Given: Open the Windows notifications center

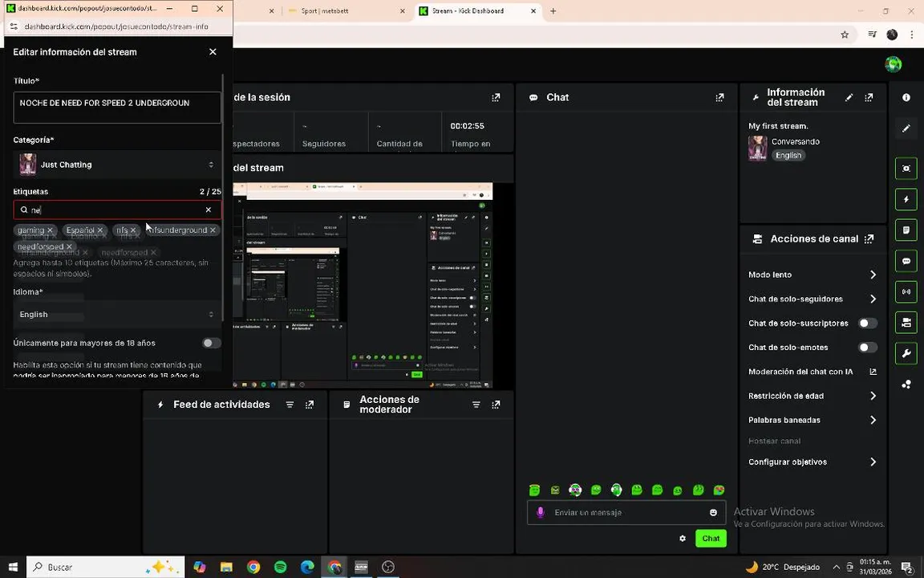Looking at the screenshot, I should coord(906,567).
